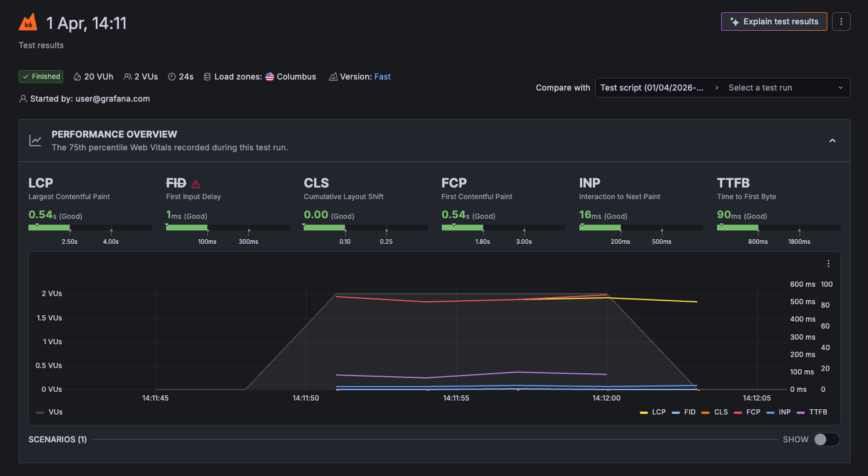Click the TTFB threshold progress bar
The image size is (868, 476).
click(x=779, y=228)
